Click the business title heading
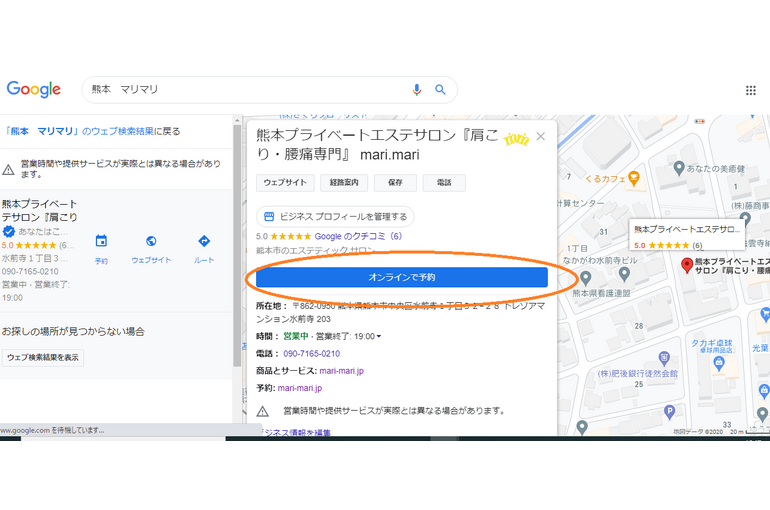The height and width of the screenshot is (510, 770). (377, 145)
